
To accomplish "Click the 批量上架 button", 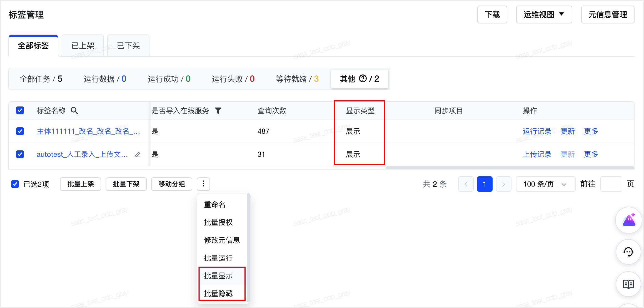I will pos(81,184).
